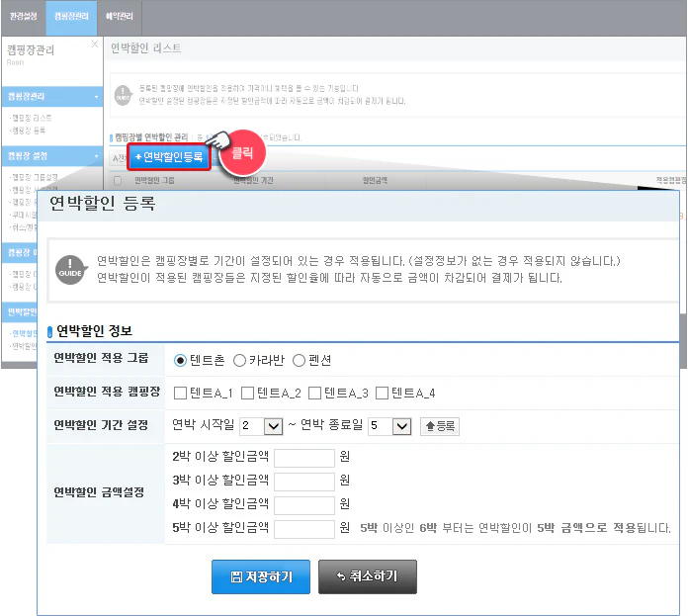Open the 연박 시작일 dropdown
Image resolution: width=688 pixels, height=616 pixels.
point(261,426)
